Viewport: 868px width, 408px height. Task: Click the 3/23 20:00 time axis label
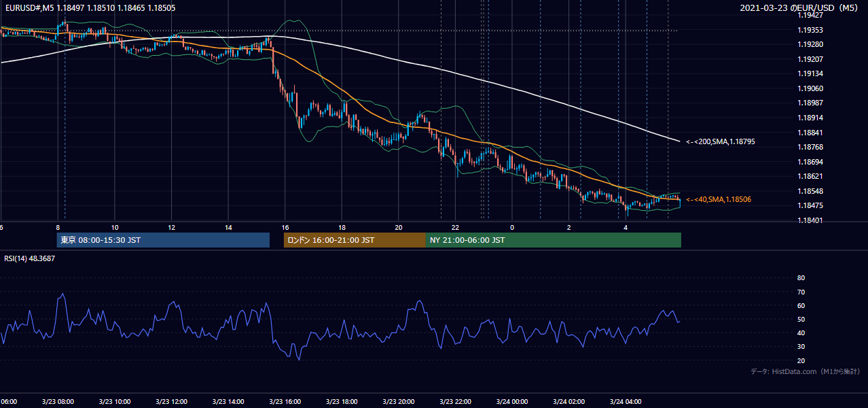point(398,401)
